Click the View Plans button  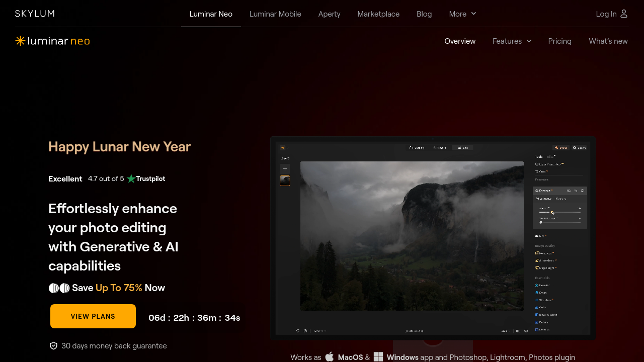click(x=93, y=316)
